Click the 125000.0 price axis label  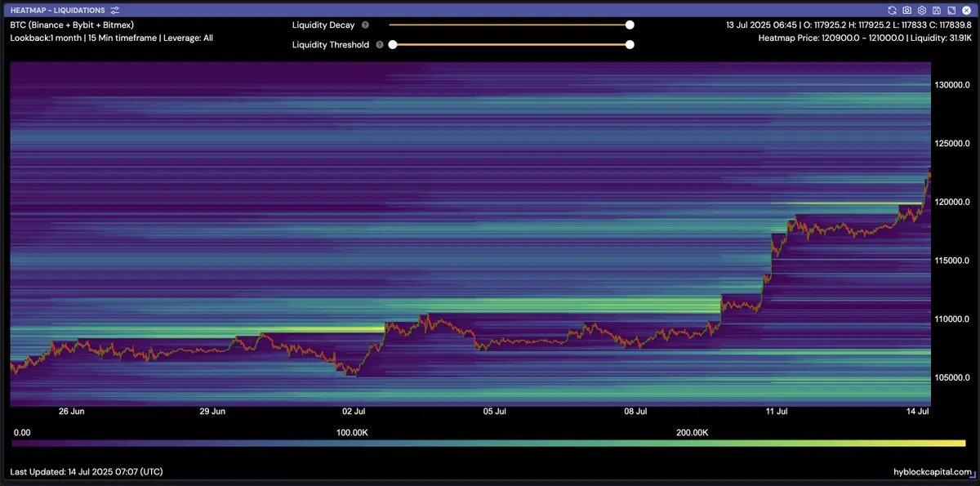tap(951, 144)
